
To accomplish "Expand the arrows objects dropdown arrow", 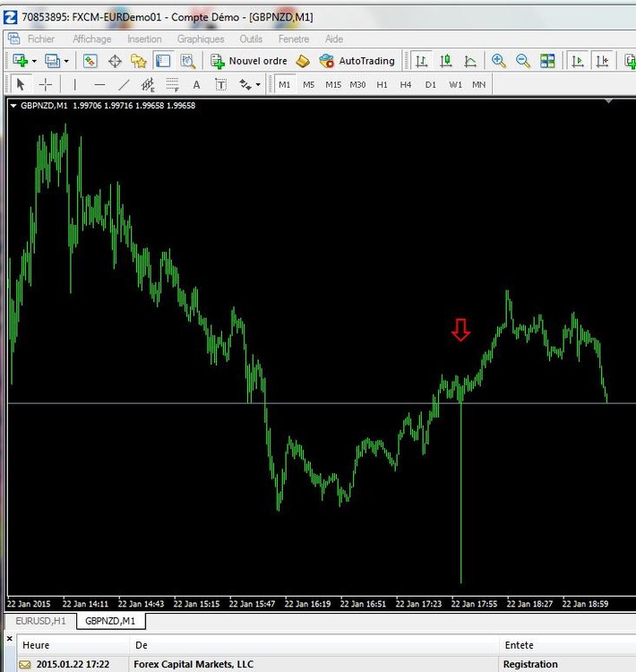I will (258, 84).
